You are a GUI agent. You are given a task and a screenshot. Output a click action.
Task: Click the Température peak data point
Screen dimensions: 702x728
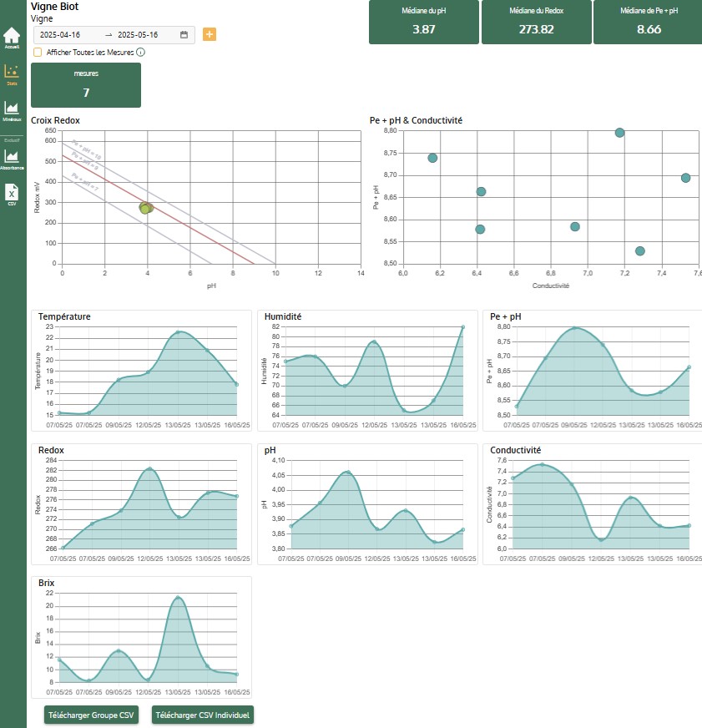coord(178,332)
